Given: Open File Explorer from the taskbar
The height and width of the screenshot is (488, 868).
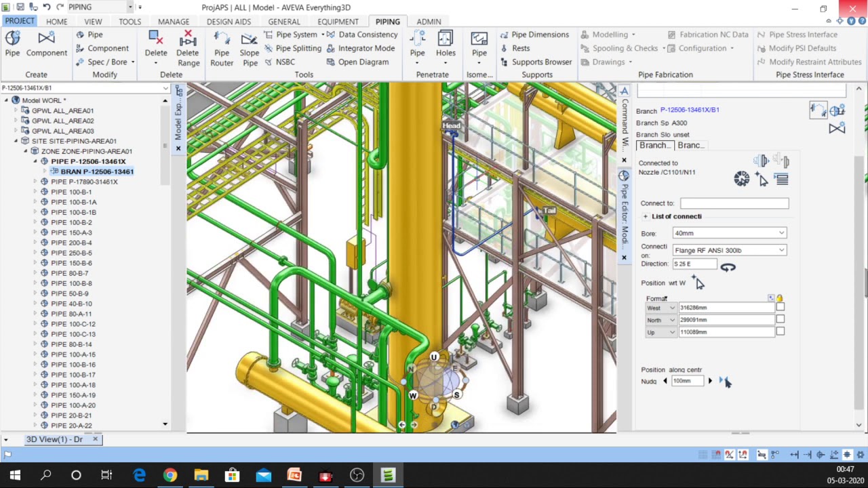Looking at the screenshot, I should [x=201, y=475].
